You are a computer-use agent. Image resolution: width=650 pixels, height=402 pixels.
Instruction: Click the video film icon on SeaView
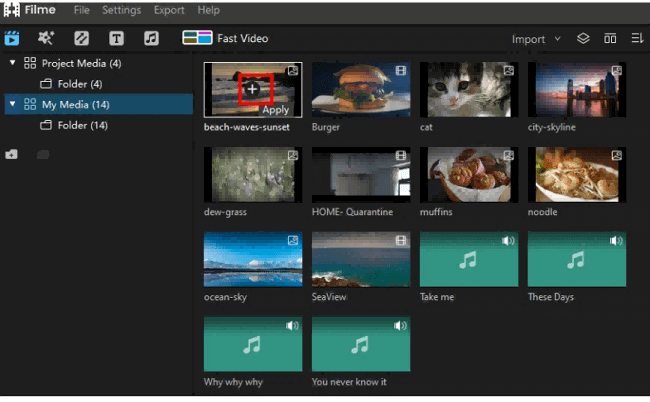[401, 240]
